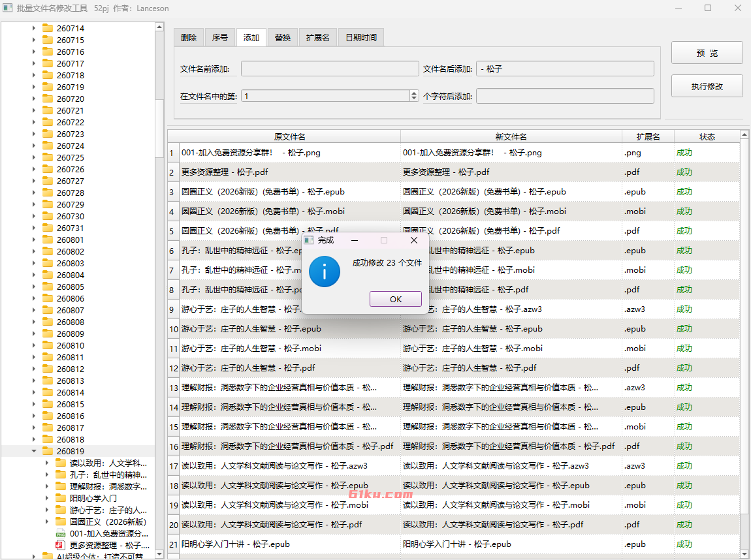751x560 pixels.
Task: Switch to the 删除 tab
Action: tap(189, 37)
